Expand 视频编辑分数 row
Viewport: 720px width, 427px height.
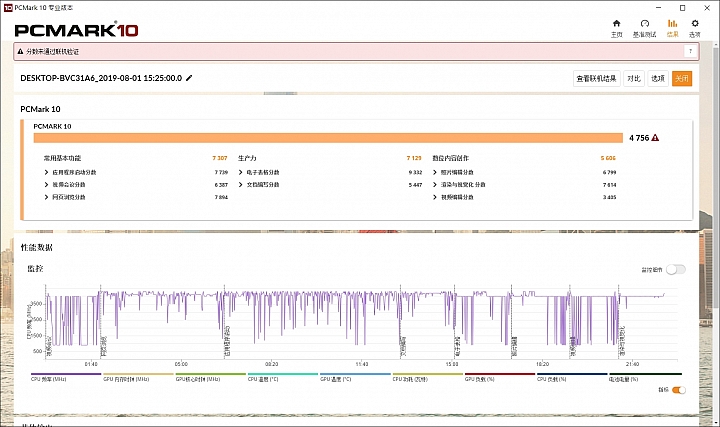435,197
